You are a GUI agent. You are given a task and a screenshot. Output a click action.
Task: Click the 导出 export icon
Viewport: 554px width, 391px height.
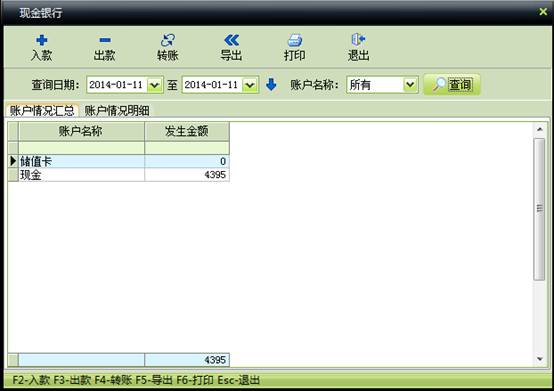231,40
